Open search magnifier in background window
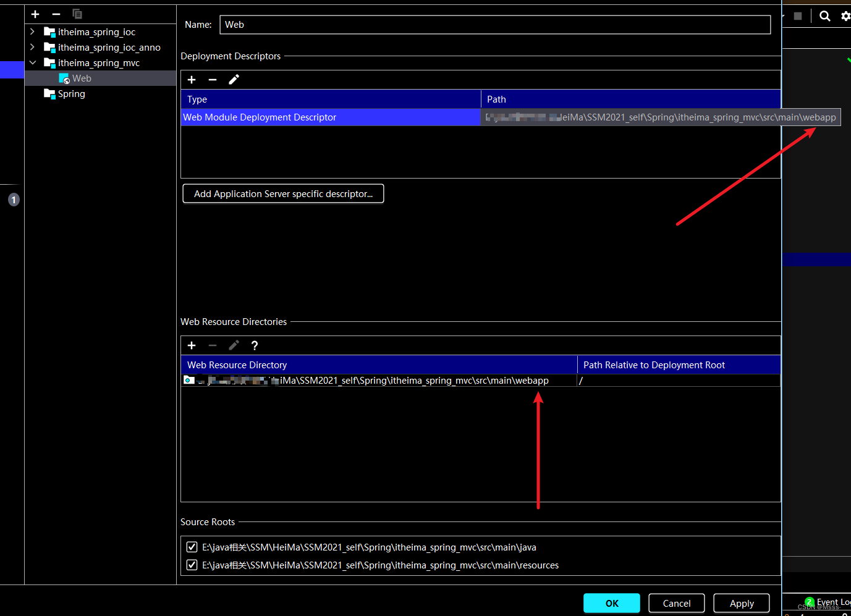This screenshot has height=616, width=851. (x=825, y=16)
